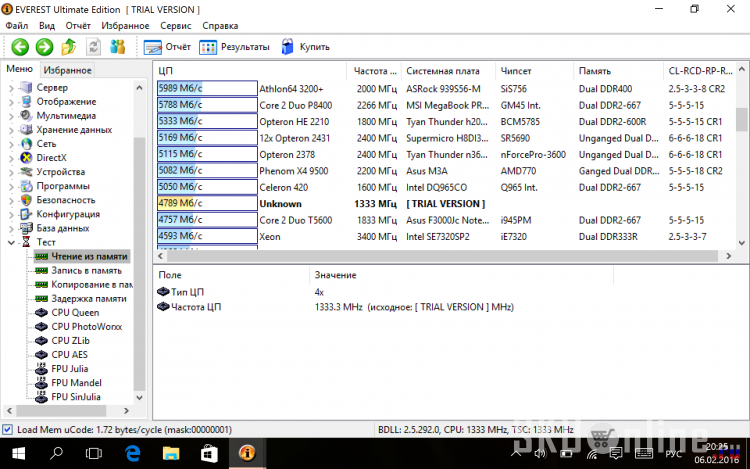The width and height of the screenshot is (750, 469).
Task: Open the Результаты results button
Action: [x=234, y=47]
